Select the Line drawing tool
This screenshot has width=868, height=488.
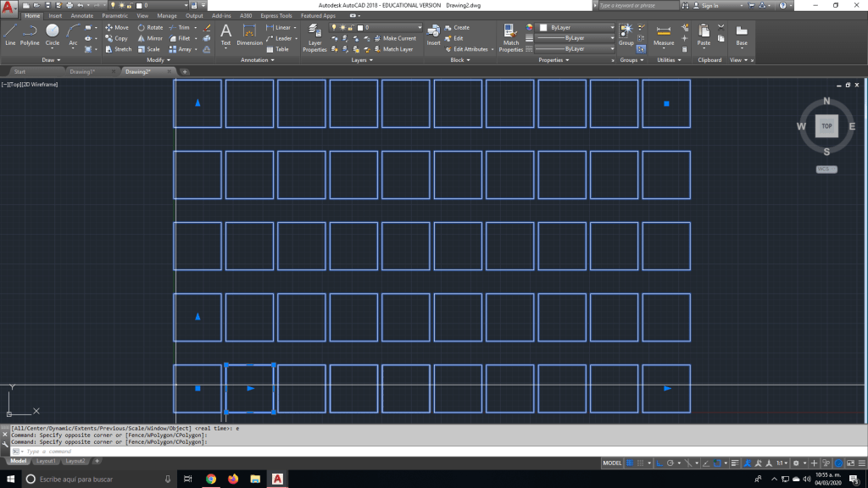10,34
